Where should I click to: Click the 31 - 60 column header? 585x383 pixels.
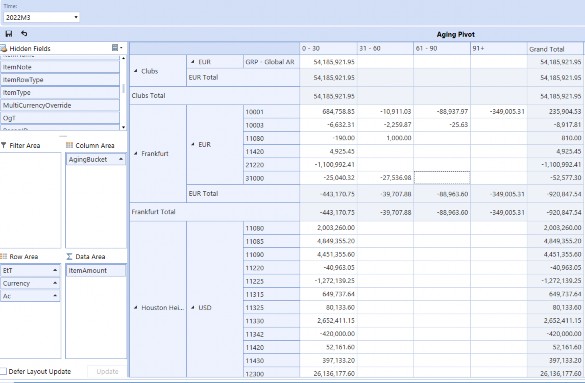tap(385, 48)
